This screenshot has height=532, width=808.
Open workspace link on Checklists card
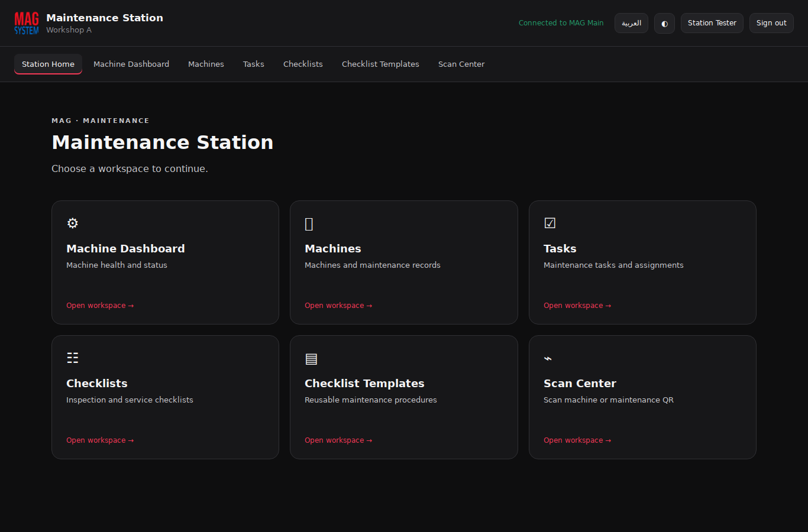100,440
